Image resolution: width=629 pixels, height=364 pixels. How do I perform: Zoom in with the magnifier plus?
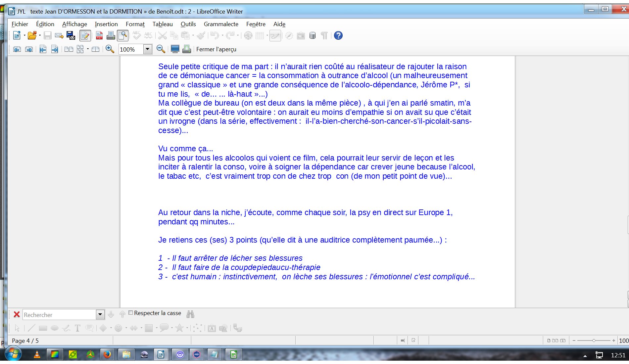point(110,49)
